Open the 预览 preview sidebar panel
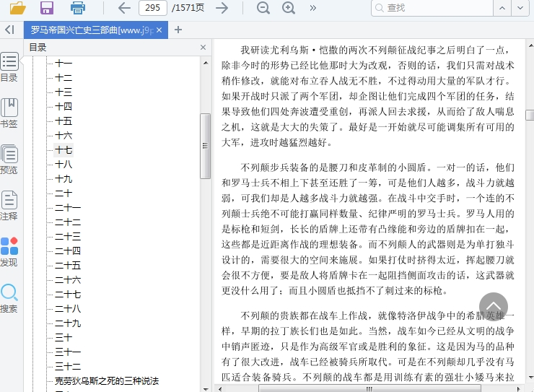Viewport: 534px width, 392px height. (x=9, y=160)
